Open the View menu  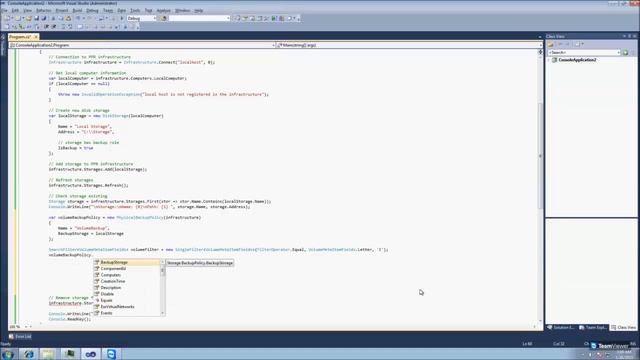[x=27, y=10]
